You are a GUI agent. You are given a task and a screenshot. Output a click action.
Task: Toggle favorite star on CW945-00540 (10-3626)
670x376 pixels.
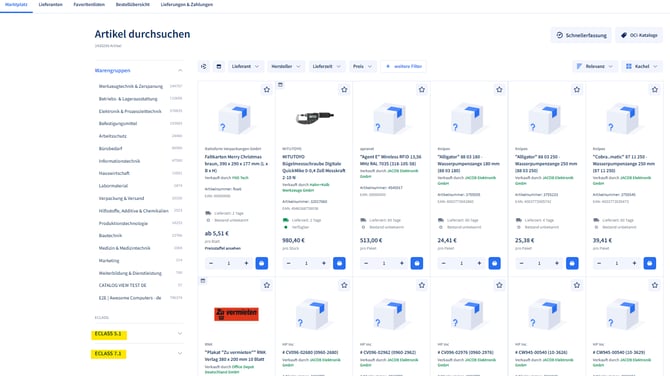[577, 285]
